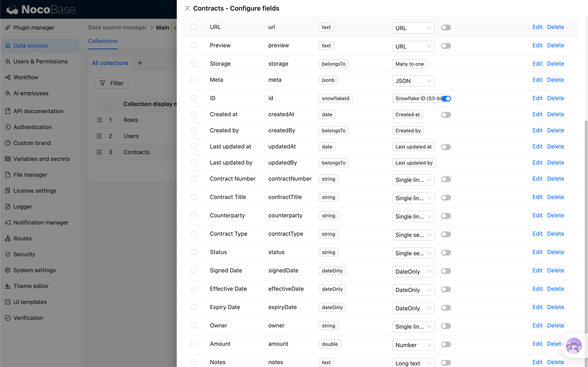Click the plus tab to add a collection

(140, 63)
